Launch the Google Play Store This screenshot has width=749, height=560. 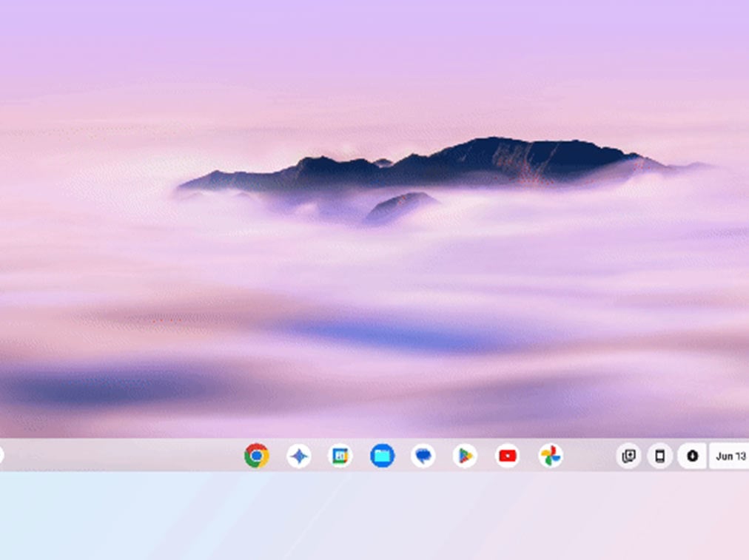coord(466,456)
